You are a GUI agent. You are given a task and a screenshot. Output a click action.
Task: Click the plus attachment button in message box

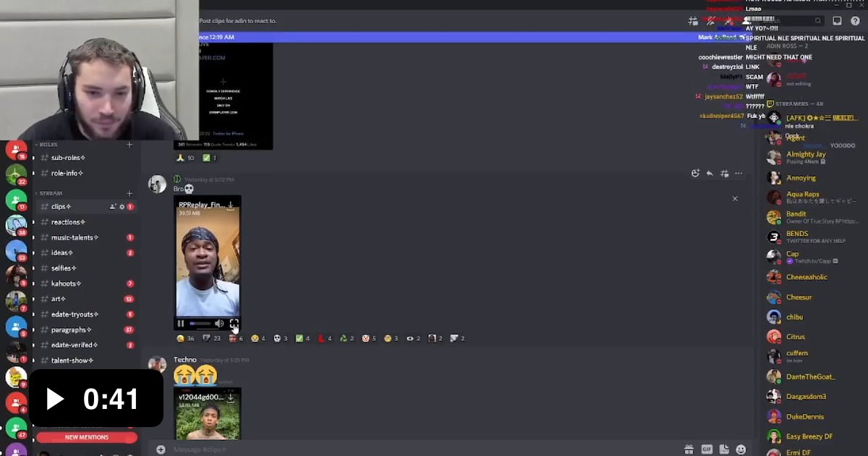pyautogui.click(x=161, y=449)
